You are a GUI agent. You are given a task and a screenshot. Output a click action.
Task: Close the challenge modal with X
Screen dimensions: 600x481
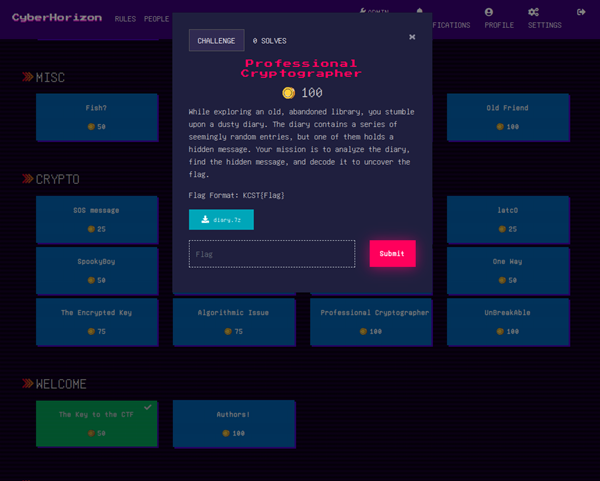tap(412, 37)
